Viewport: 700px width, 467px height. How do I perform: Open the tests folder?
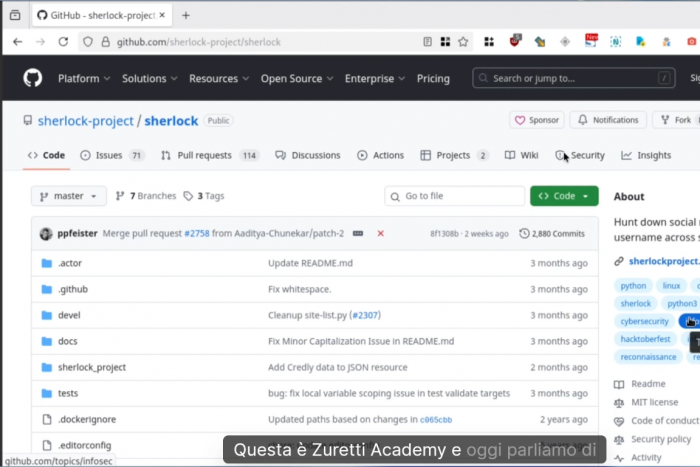point(68,393)
